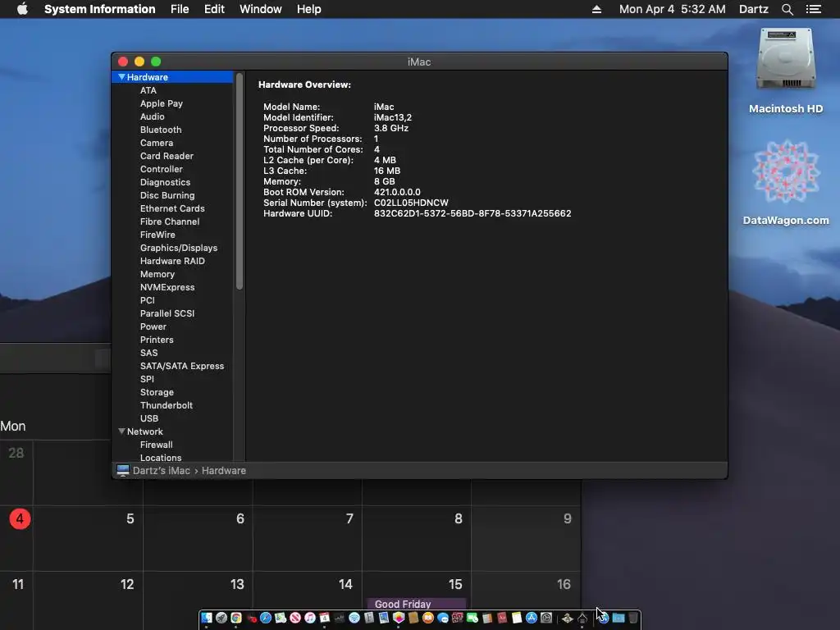The height and width of the screenshot is (630, 840).
Task: Collapse the Network section triangle
Action: (x=121, y=431)
